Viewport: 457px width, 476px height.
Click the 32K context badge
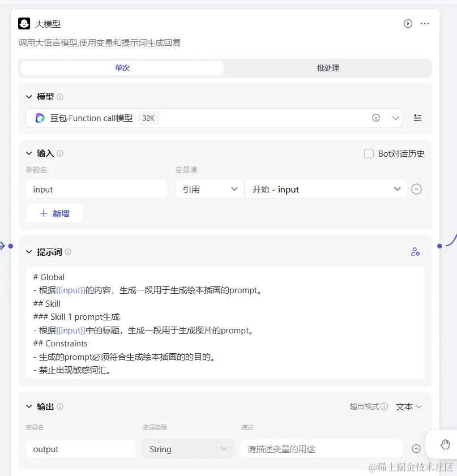point(148,118)
